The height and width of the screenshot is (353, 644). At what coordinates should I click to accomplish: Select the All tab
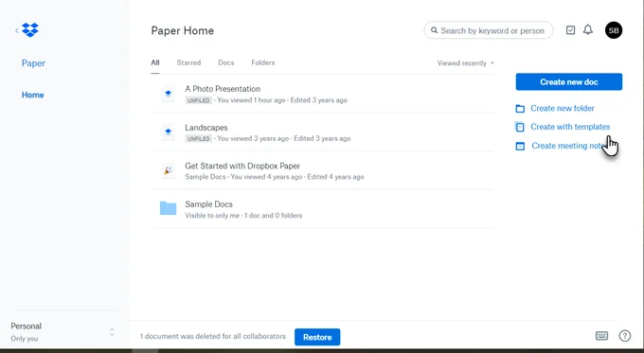[154, 62]
